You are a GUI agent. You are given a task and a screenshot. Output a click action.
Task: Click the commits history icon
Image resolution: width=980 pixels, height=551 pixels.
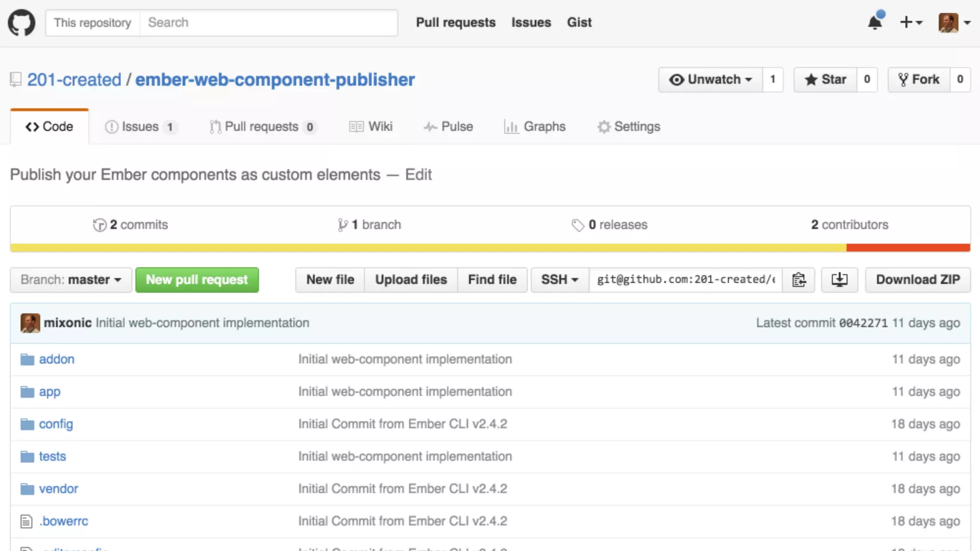100,225
